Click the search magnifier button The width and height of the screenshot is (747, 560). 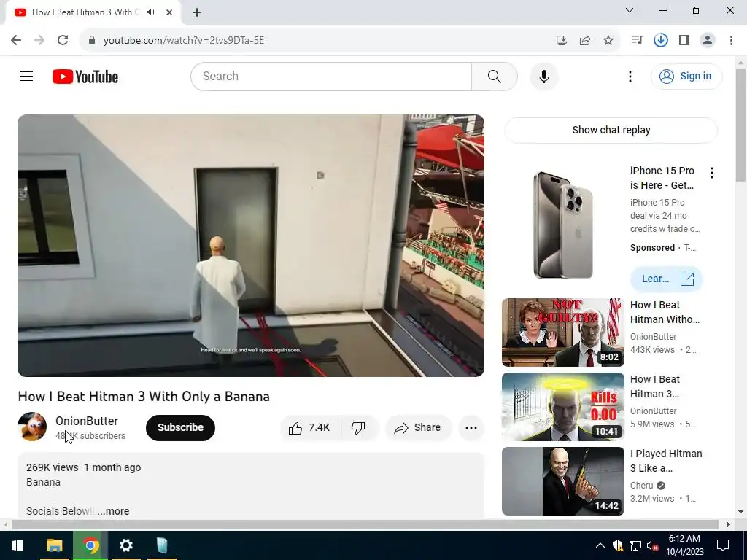pyautogui.click(x=495, y=76)
